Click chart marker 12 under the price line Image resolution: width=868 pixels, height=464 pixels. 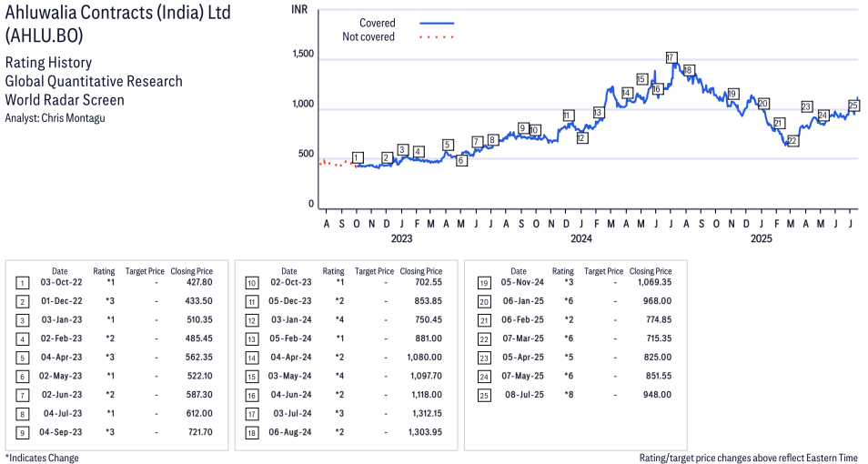581,138
